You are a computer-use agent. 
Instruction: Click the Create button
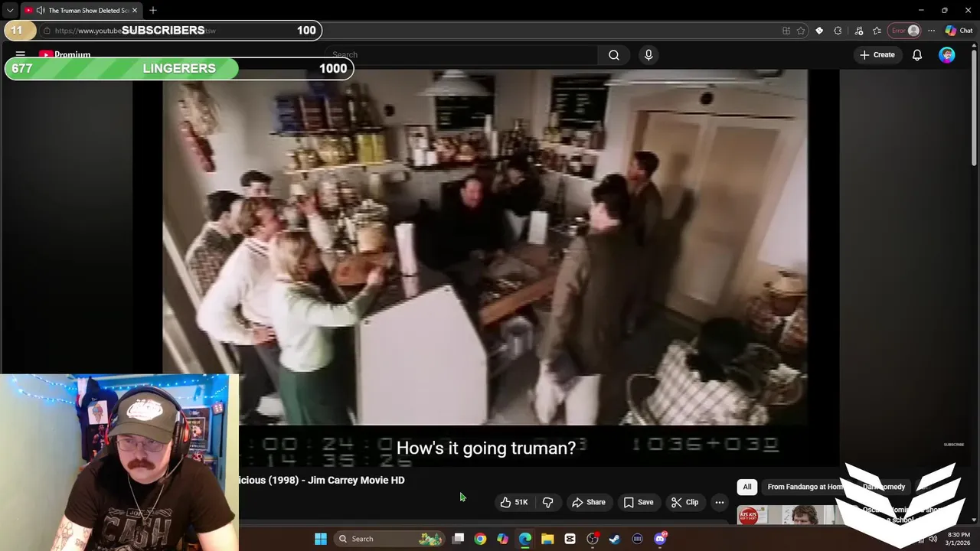pyautogui.click(x=877, y=55)
